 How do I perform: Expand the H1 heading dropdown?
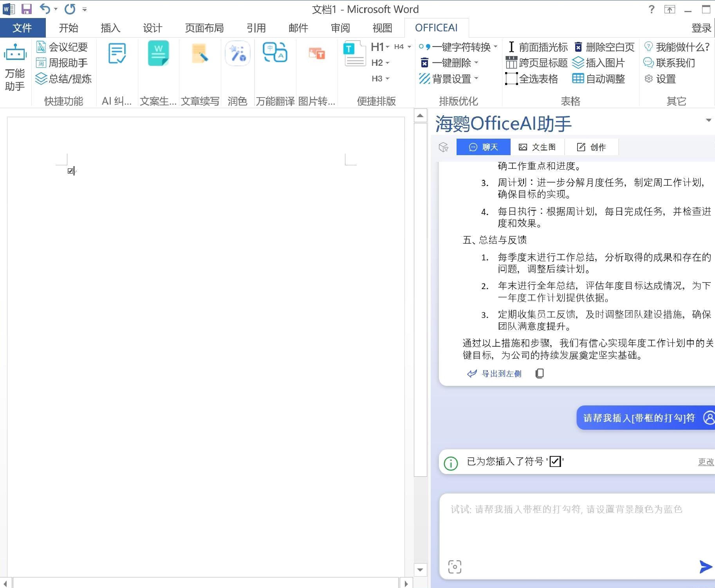pos(388,47)
